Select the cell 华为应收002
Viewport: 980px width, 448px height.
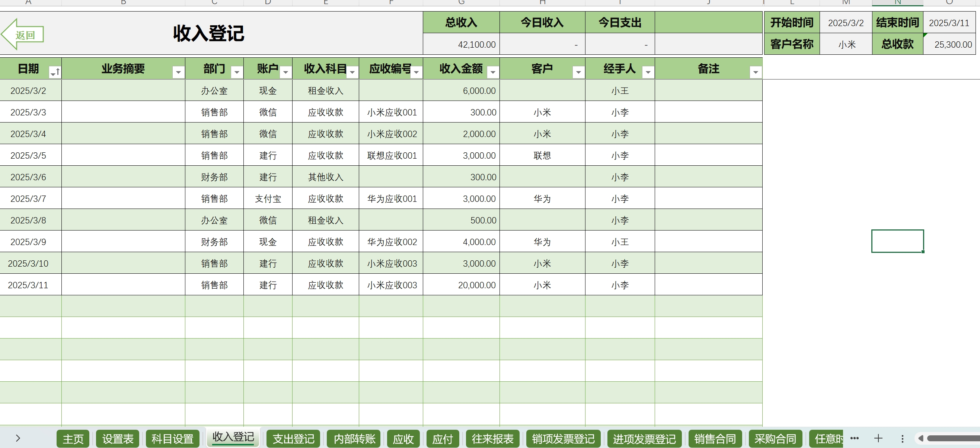click(391, 242)
